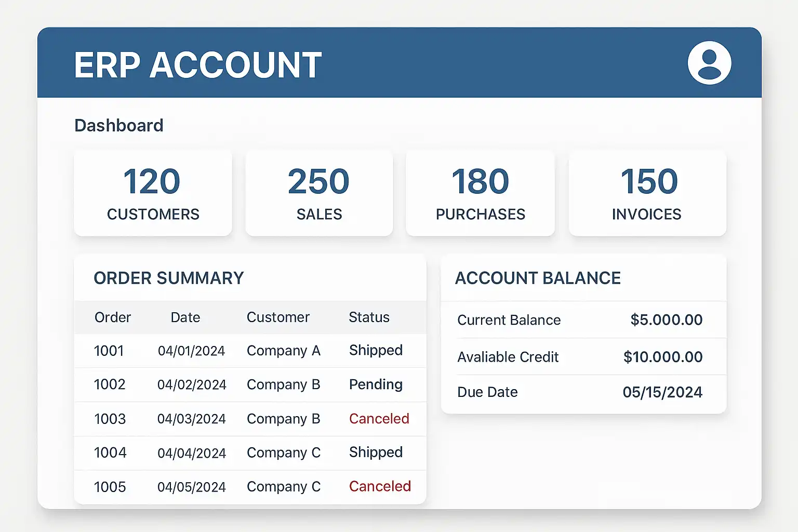Screen dimensions: 798x532
Task: Click the Due Date value 05/15/2024
Action: click(x=662, y=392)
